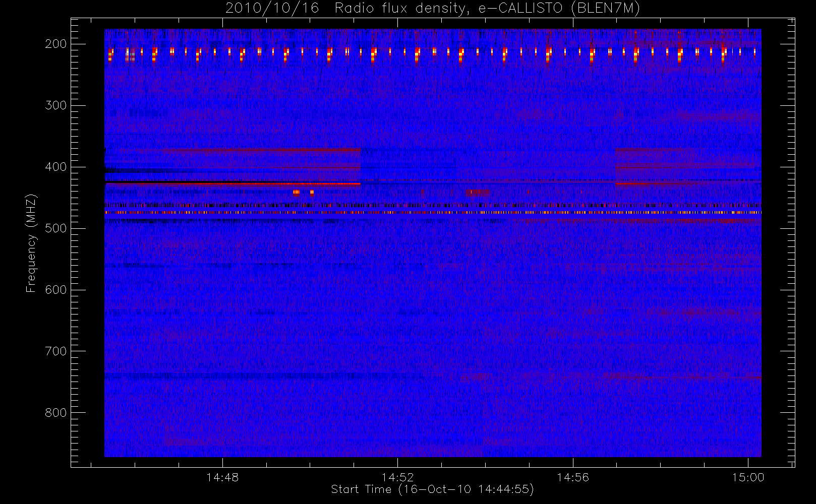Click the 14:56 time tick label
The image size is (816, 504).
coord(573,477)
